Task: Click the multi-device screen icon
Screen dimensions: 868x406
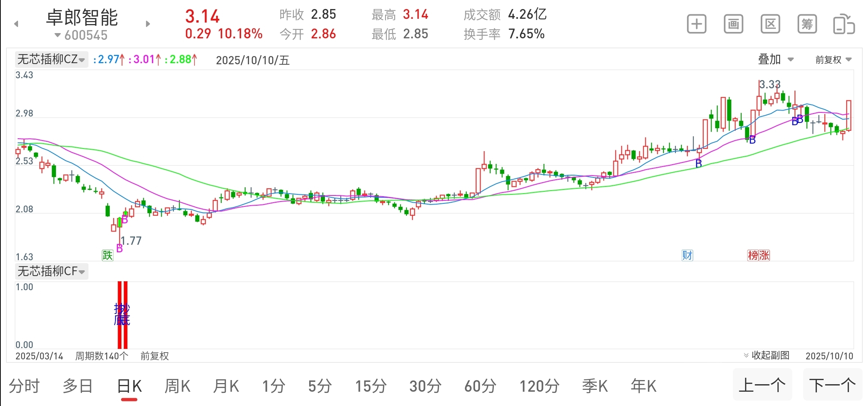Action: 844,24
